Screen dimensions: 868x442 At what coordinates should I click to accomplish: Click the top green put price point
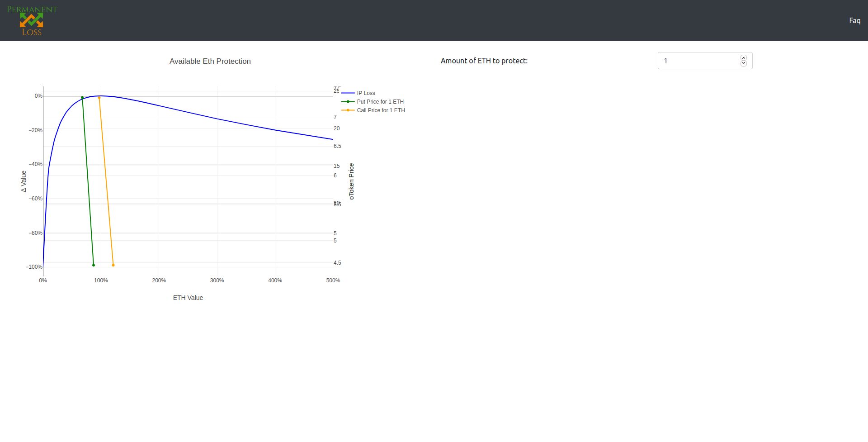click(82, 98)
